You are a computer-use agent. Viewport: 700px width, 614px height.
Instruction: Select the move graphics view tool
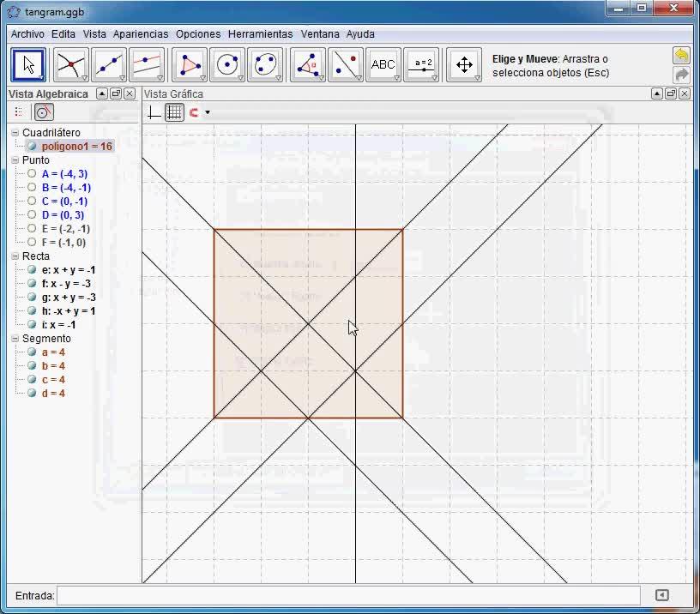point(464,64)
